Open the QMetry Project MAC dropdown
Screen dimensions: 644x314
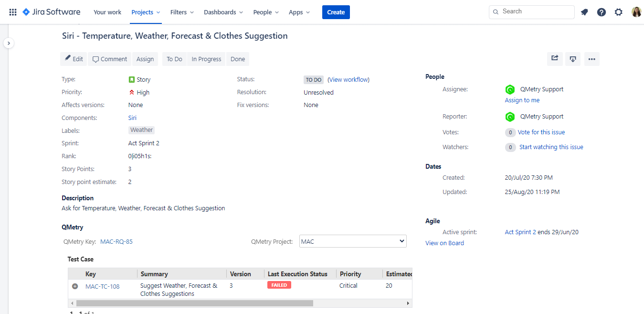(353, 241)
